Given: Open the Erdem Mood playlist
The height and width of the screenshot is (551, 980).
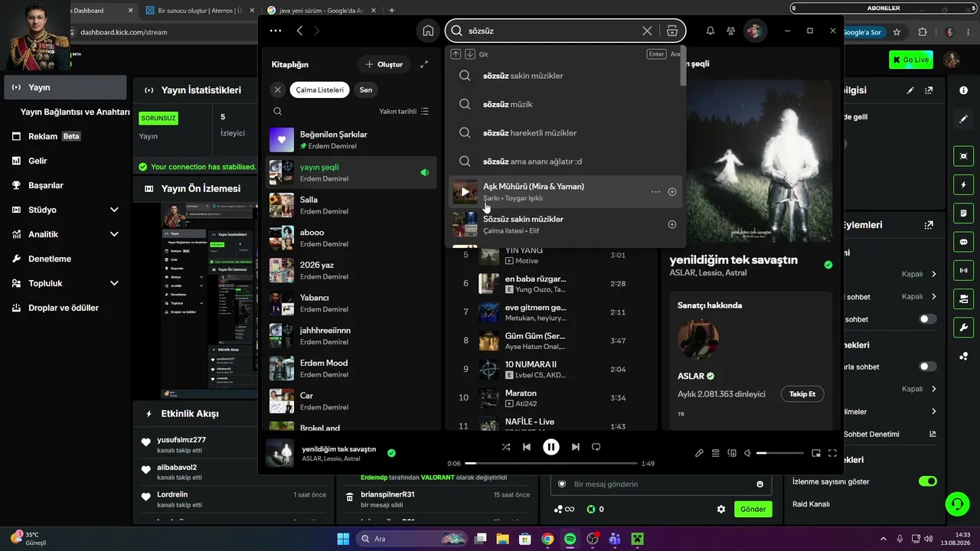Looking at the screenshot, I should click(x=351, y=368).
